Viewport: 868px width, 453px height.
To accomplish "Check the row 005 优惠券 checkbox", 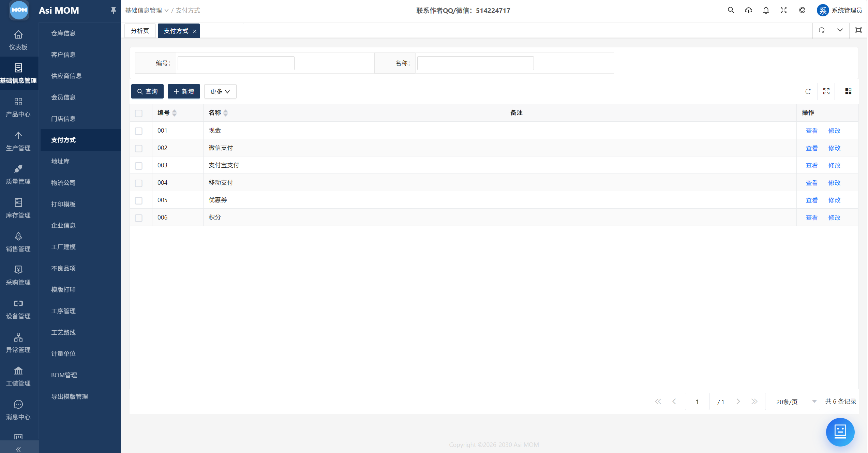I will coord(139,200).
